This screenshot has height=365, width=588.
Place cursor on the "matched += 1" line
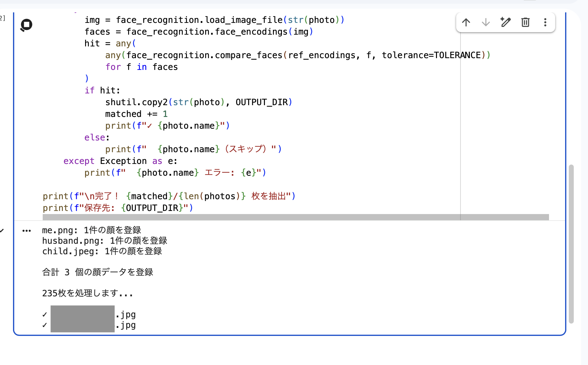pyautogui.click(x=136, y=114)
